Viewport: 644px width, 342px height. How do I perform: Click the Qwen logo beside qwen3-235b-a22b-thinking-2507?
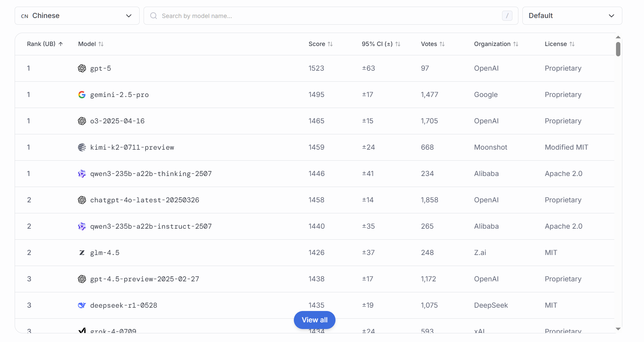[x=82, y=174]
